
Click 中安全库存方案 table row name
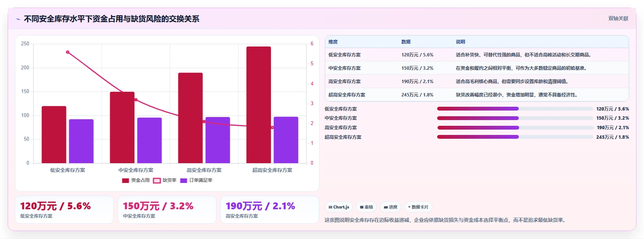pos(344,68)
